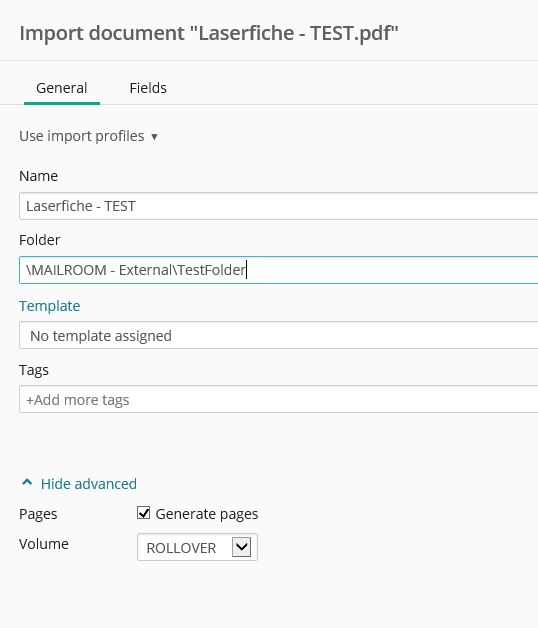Click the Volume option label
Screen dimensions: 538x628
pyautogui.click(x=44, y=544)
